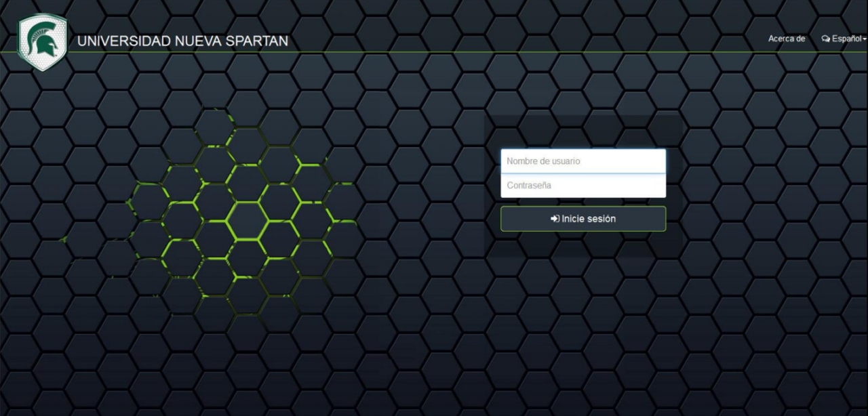Open the Español language dropdown

click(x=844, y=39)
